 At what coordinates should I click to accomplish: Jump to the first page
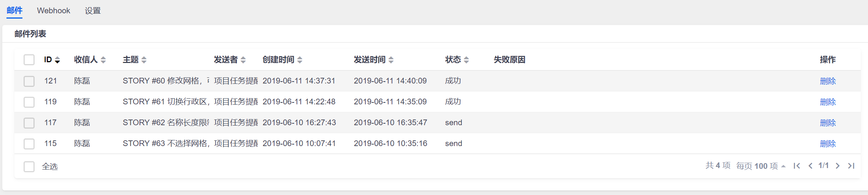tap(797, 166)
